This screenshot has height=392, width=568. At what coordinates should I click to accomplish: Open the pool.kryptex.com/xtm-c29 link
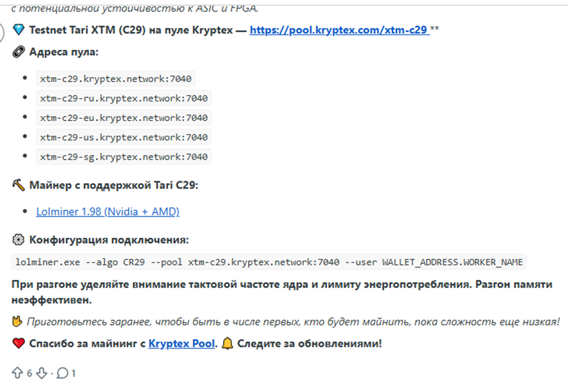[x=339, y=30]
